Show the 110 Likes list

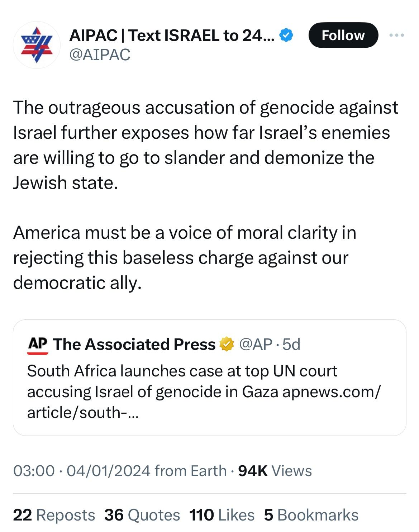point(222,515)
